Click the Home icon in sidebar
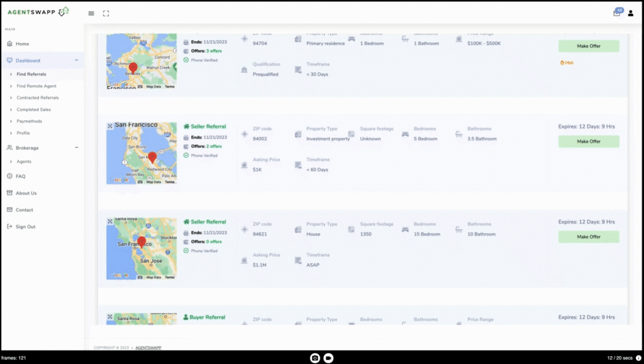Screen dimensions: 644x364 coord(9,43)
